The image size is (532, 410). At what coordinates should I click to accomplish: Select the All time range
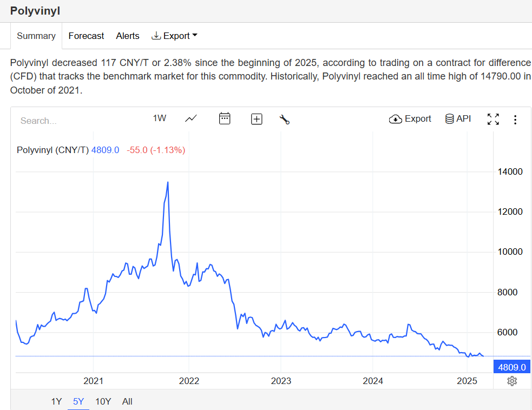[x=127, y=401]
